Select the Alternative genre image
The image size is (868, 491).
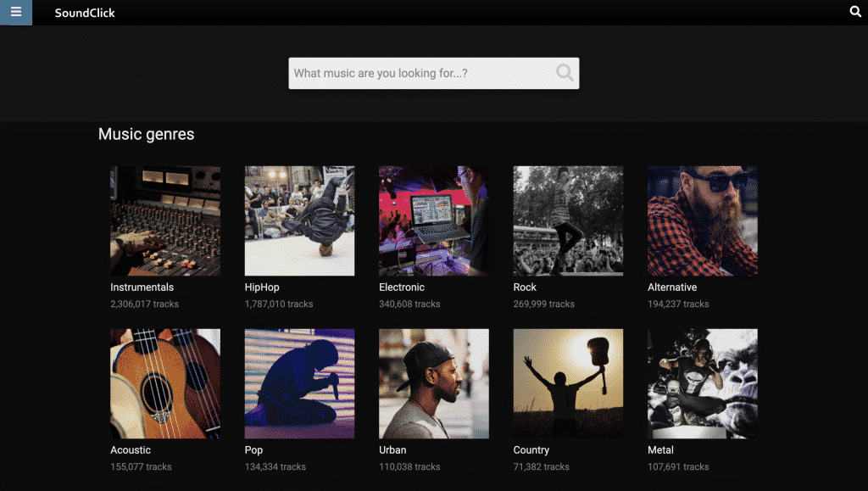(703, 220)
